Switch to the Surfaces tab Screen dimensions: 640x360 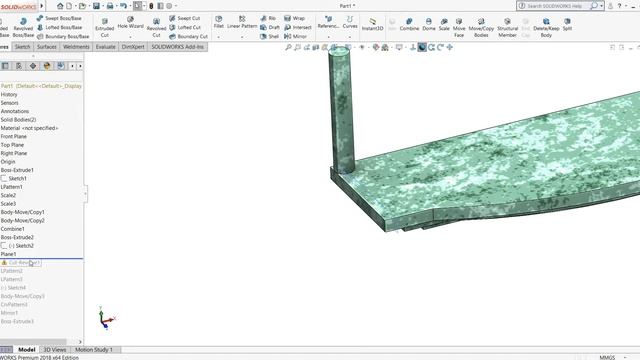click(x=47, y=47)
